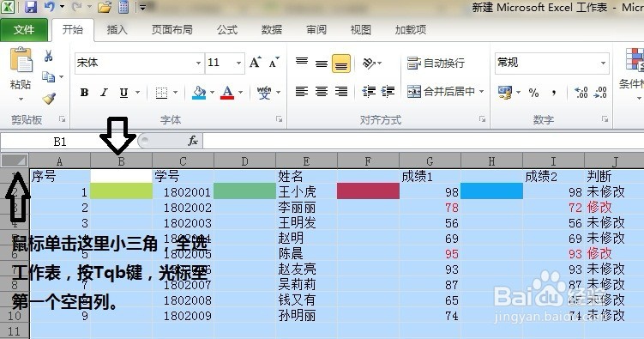The height and width of the screenshot is (339, 644).
Task: Open Fill Color dropdown arrow
Action: click(x=213, y=93)
